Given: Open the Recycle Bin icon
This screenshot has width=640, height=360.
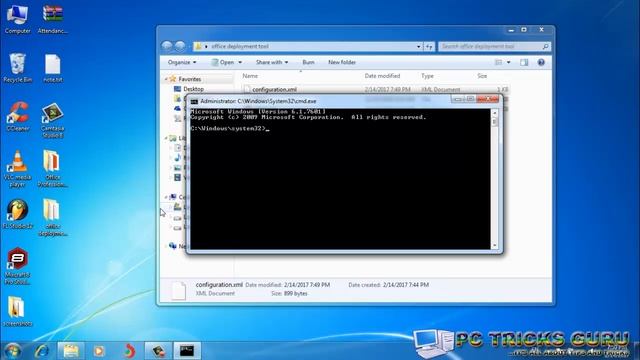Looking at the screenshot, I should tap(17, 68).
